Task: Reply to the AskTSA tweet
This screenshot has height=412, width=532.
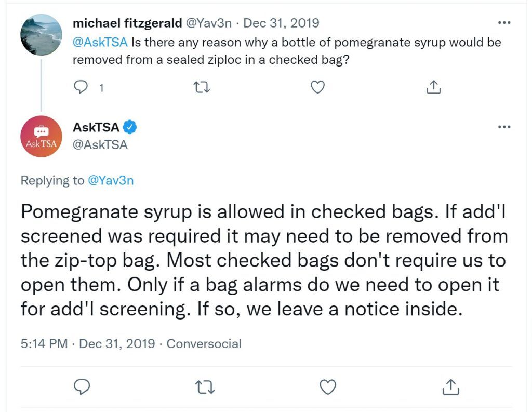Action: click(82, 387)
